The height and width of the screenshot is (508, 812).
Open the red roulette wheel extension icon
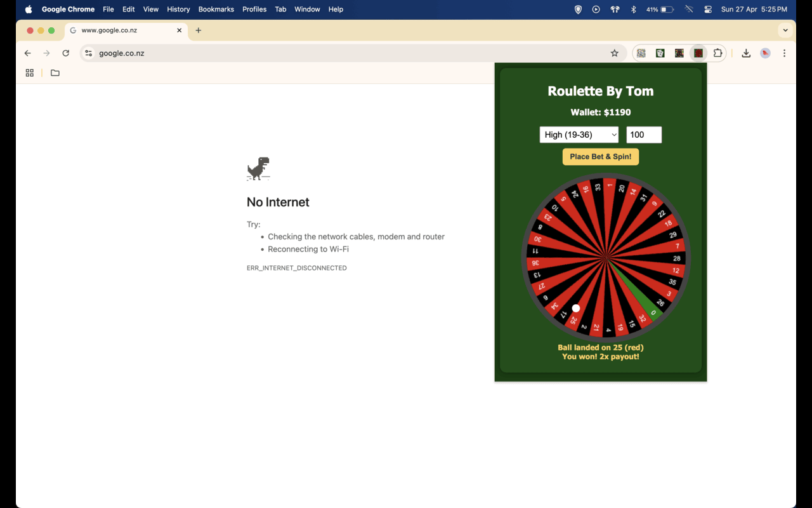(x=698, y=53)
